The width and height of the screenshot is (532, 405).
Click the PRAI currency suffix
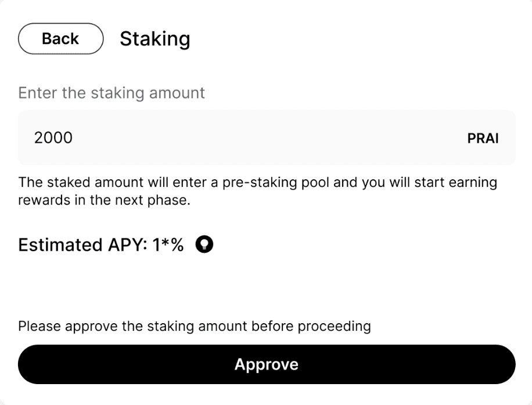point(483,138)
